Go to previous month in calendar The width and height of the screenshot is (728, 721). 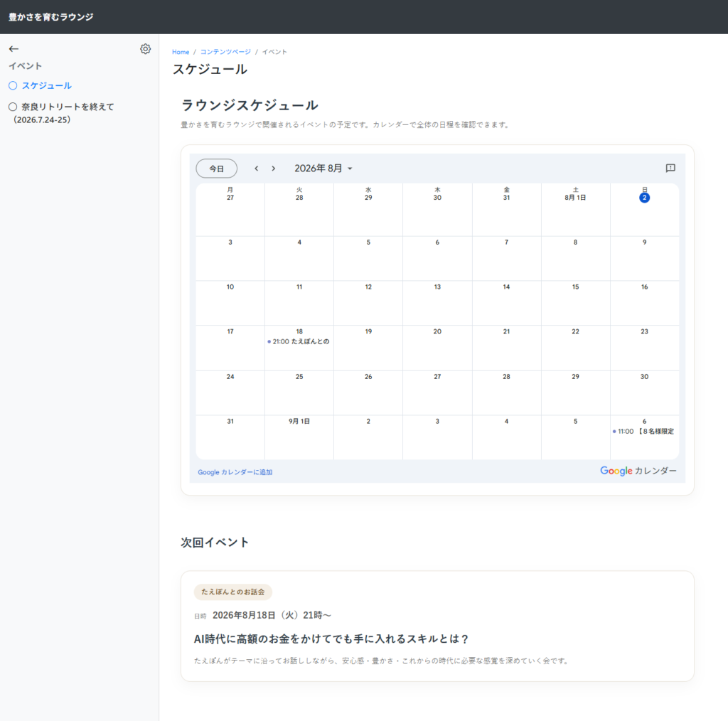click(256, 169)
